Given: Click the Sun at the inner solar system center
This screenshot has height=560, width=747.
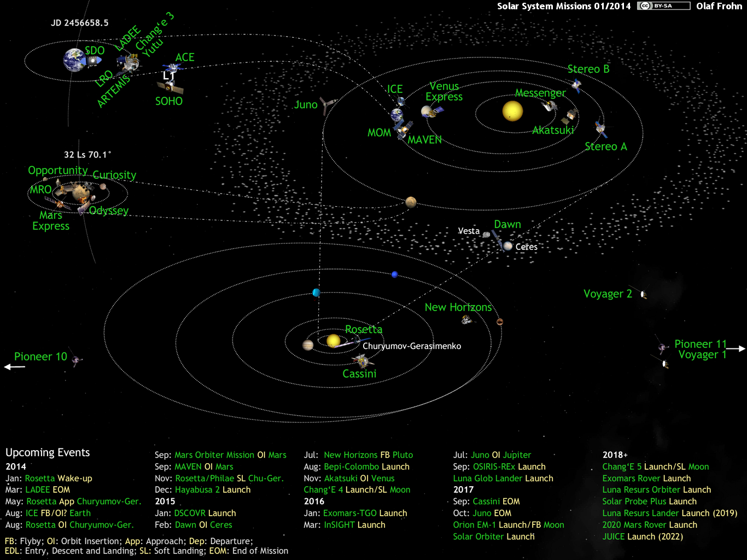Looking at the screenshot, I should 512,110.
